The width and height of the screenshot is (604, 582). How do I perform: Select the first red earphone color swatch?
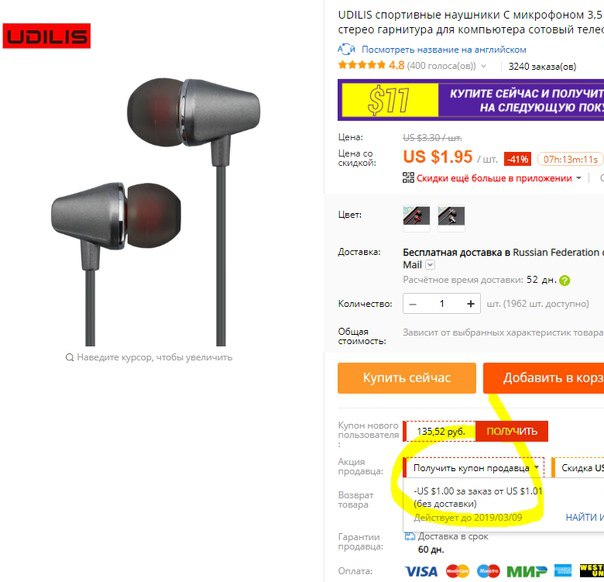pyautogui.click(x=416, y=216)
